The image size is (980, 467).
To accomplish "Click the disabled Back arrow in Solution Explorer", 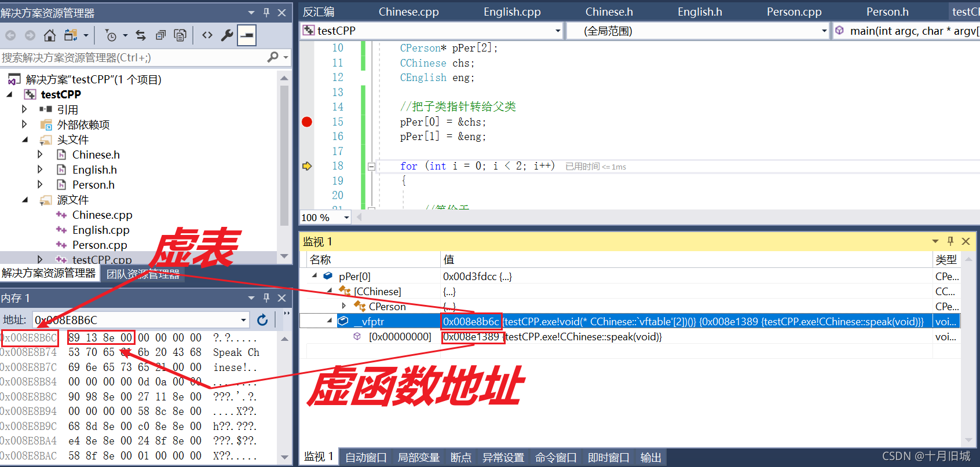I will 10,36.
